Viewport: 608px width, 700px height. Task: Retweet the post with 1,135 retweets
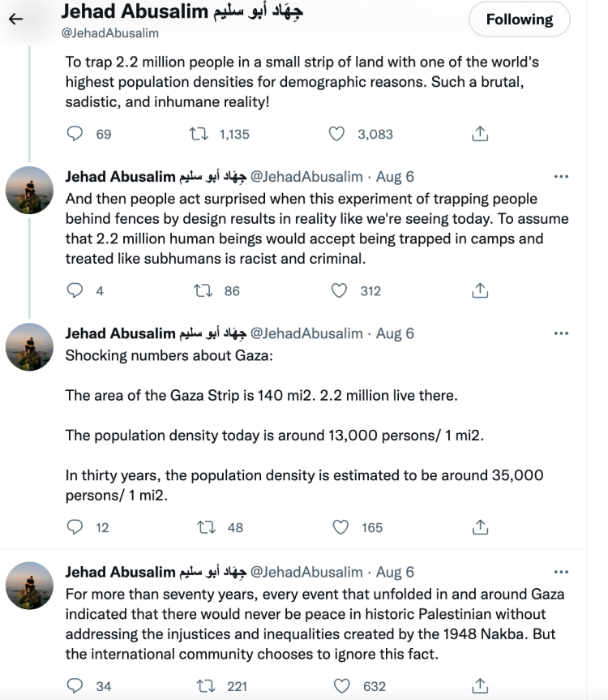point(199,134)
